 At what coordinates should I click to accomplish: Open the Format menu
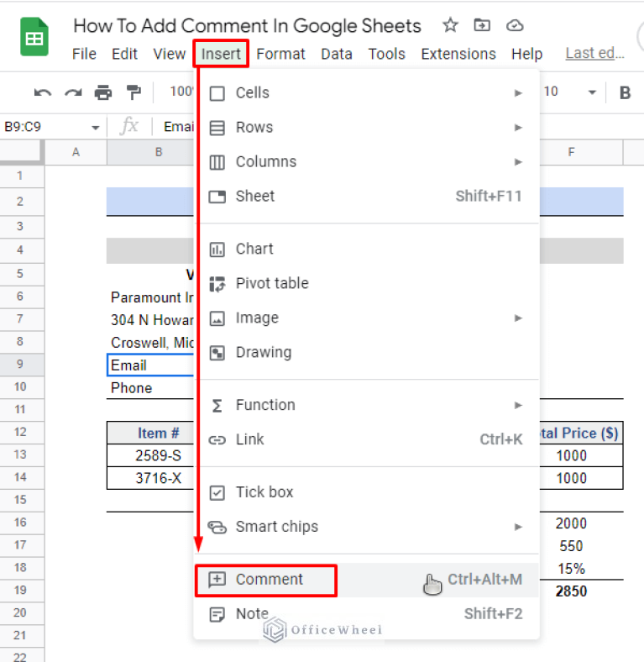tap(280, 54)
